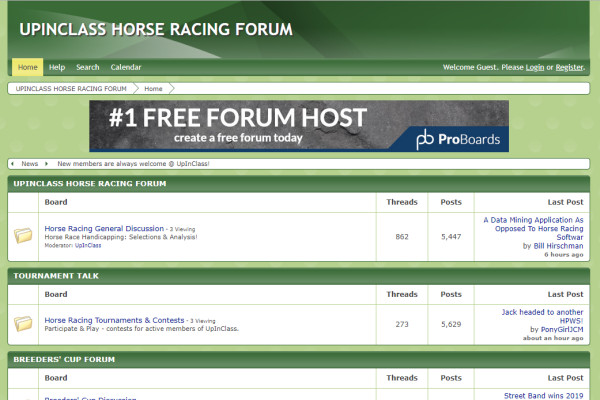
Task: Click UPINCLASS HORSE RACING FORUM breadcrumb
Action: (x=71, y=89)
